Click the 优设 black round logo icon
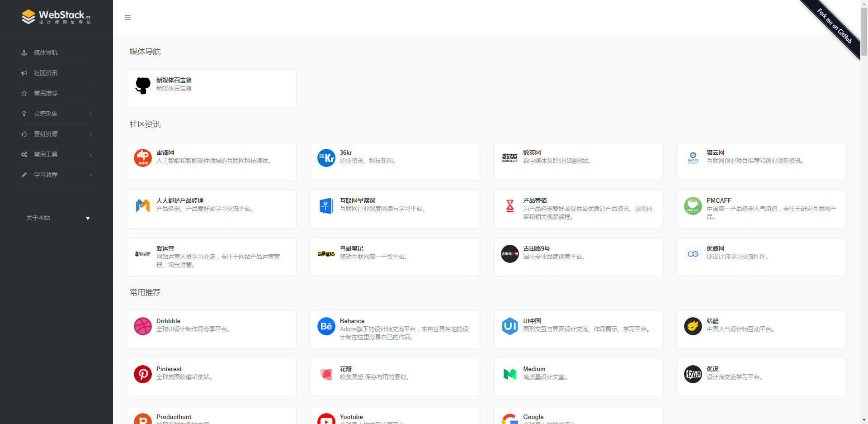 tap(693, 374)
